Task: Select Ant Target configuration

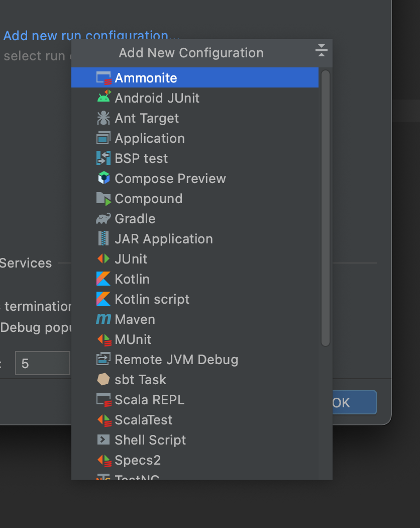Action: 195,118
